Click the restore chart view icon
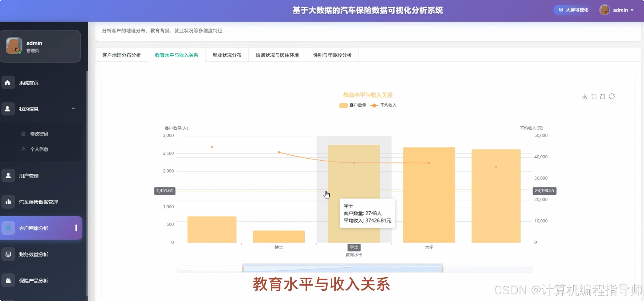The image size is (644, 301). click(x=603, y=96)
